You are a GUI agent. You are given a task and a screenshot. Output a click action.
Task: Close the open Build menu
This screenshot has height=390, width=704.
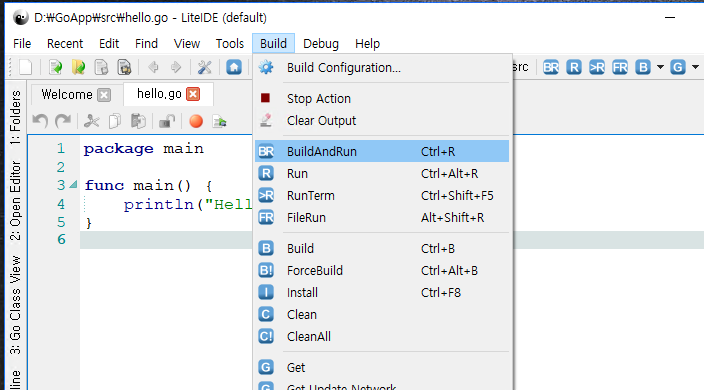point(273,44)
